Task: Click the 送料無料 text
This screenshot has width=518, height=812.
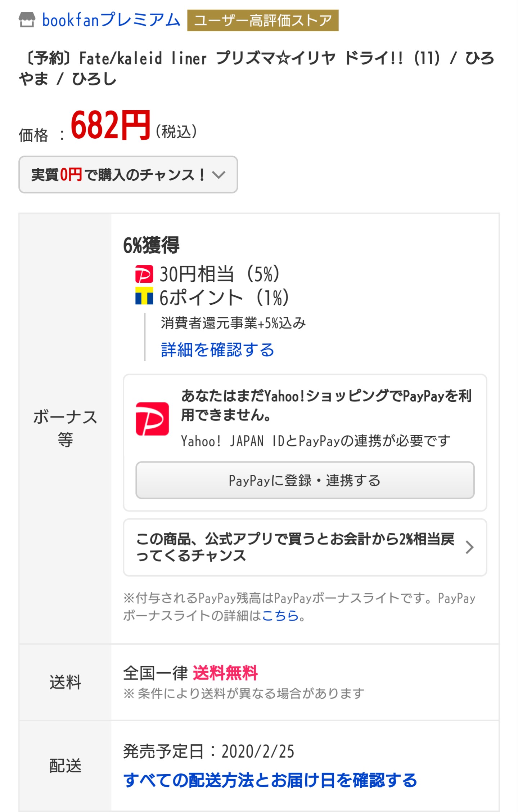Action: 225,673
